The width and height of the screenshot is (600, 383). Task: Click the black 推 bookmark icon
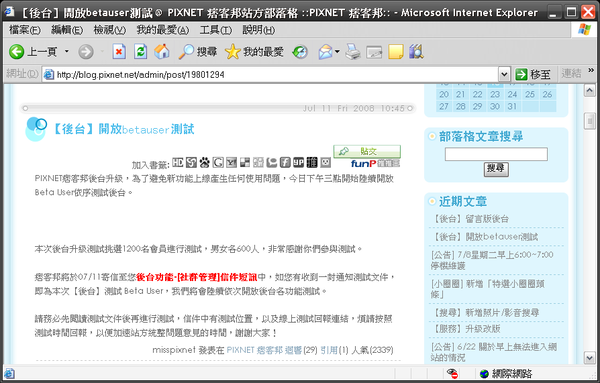[x=312, y=163]
